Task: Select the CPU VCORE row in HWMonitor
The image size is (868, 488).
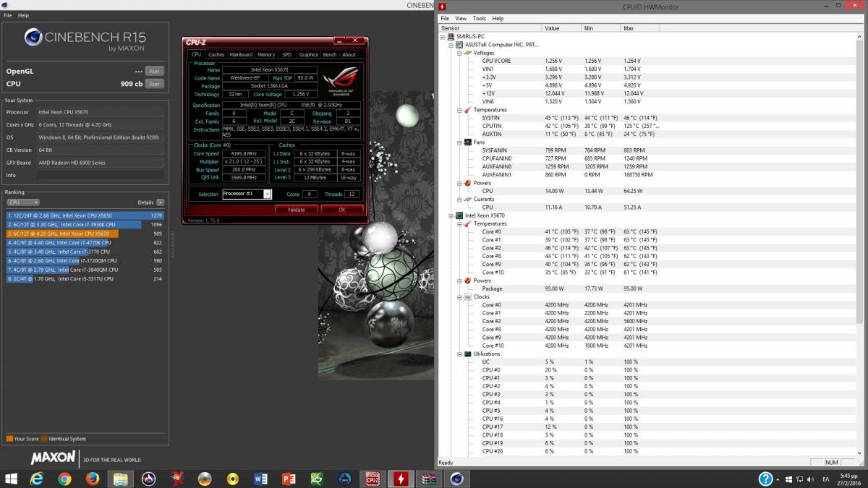Action: point(648,61)
